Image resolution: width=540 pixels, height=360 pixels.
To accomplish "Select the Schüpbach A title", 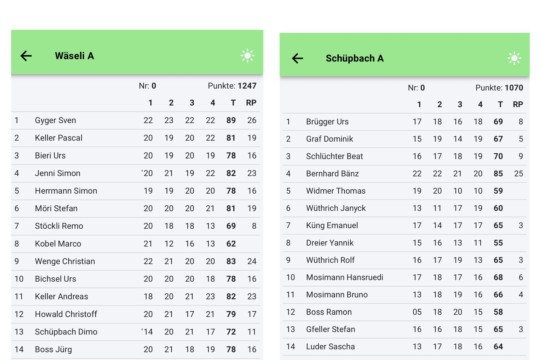I will [x=354, y=58].
